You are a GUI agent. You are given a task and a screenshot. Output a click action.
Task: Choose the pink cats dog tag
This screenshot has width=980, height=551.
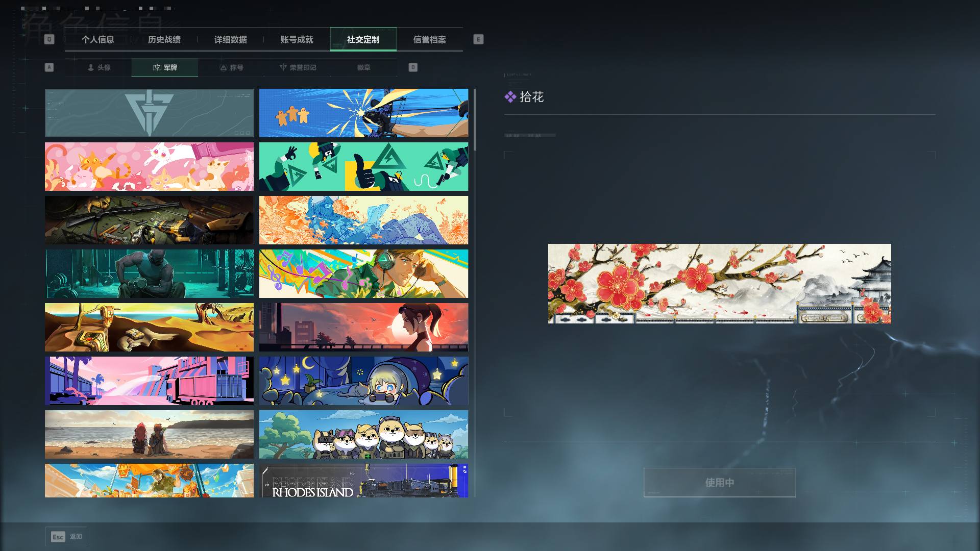pyautogui.click(x=149, y=167)
